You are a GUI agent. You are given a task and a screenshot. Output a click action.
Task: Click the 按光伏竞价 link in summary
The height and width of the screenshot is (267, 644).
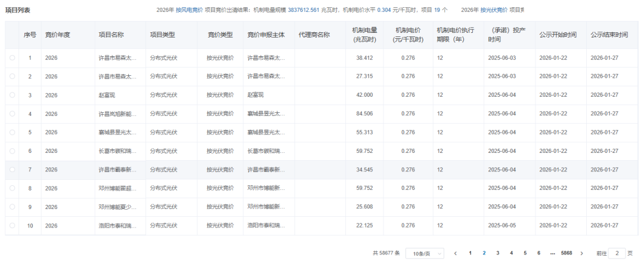(494, 10)
